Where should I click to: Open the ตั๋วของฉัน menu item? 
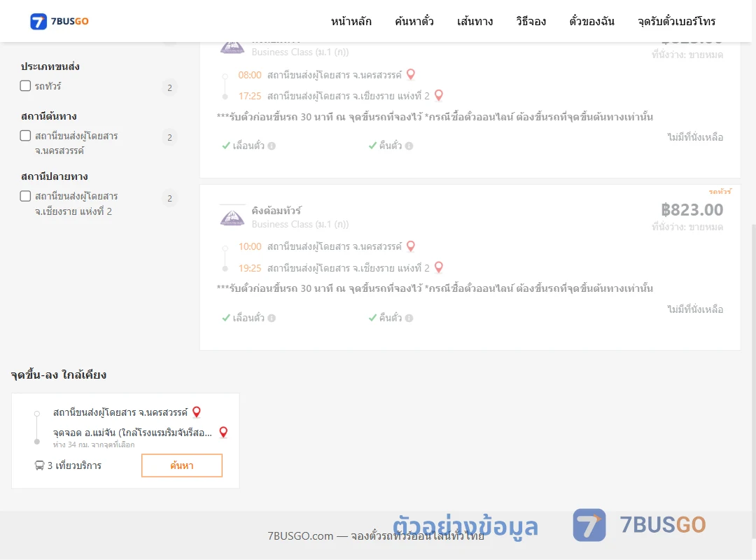tap(591, 21)
